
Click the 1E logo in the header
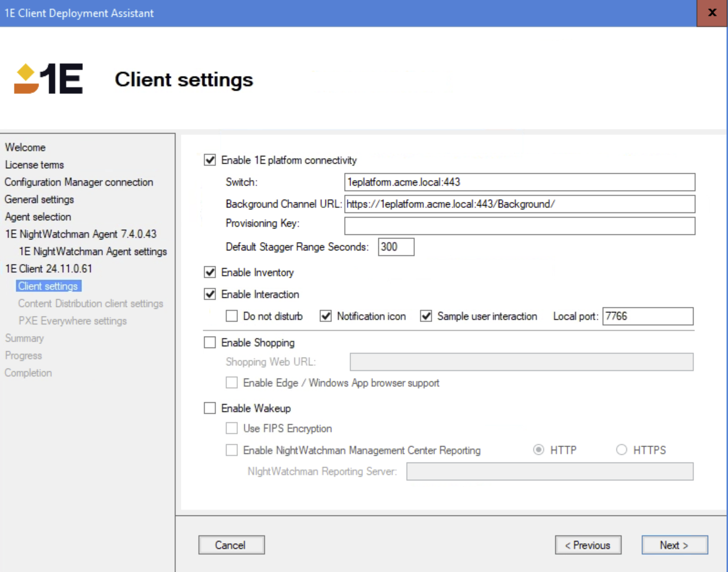point(49,79)
